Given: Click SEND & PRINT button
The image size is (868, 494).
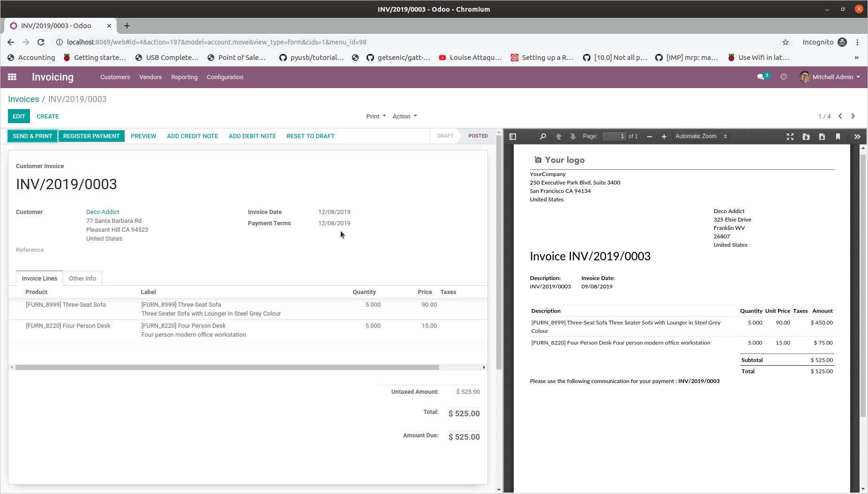Looking at the screenshot, I should [32, 136].
